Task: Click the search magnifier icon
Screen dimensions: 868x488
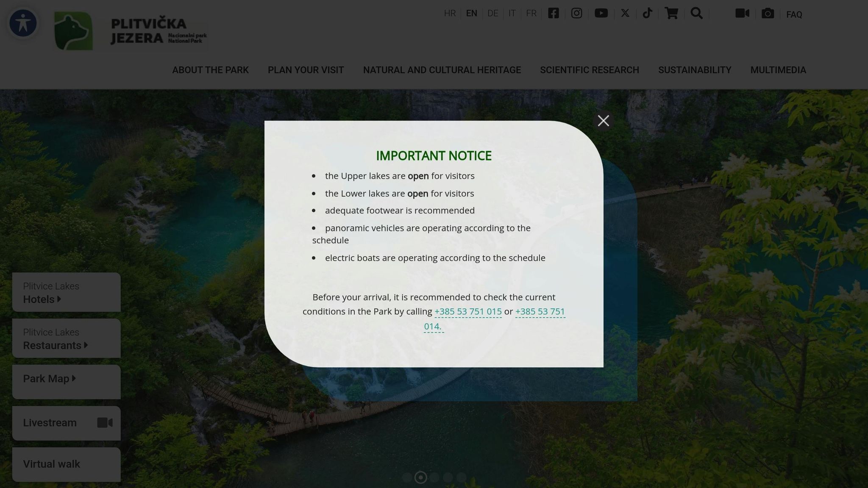Action: coord(696,13)
